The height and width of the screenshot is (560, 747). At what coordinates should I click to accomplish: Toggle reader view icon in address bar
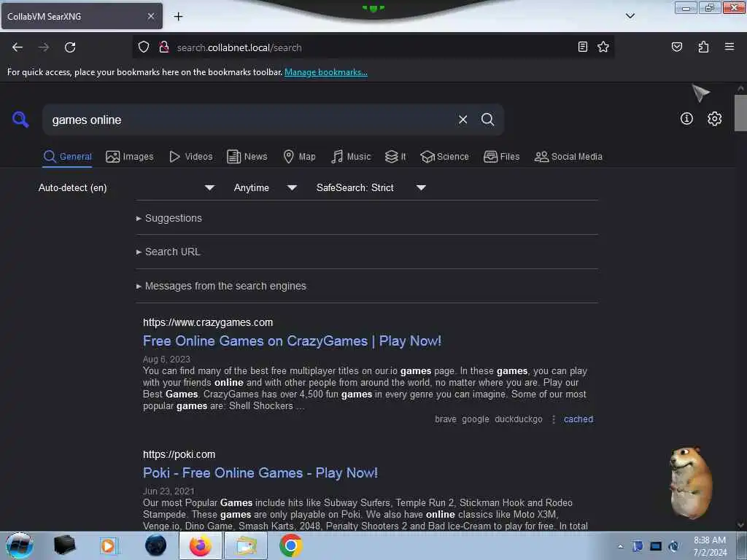click(x=583, y=47)
